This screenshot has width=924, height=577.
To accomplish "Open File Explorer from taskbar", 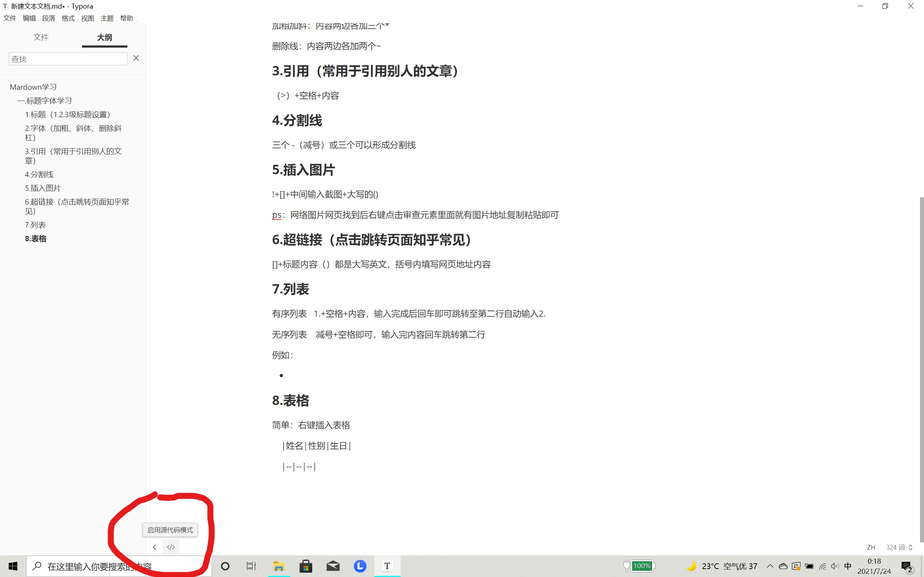I will [279, 566].
